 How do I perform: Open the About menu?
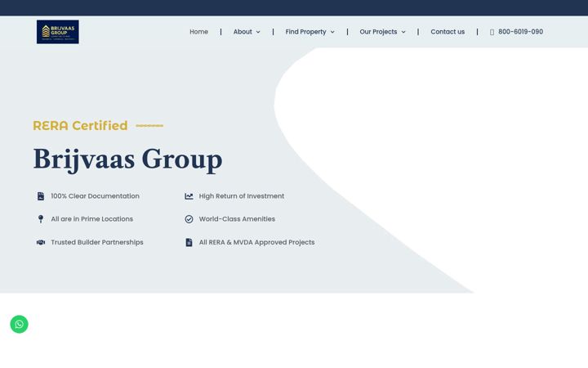(x=243, y=32)
